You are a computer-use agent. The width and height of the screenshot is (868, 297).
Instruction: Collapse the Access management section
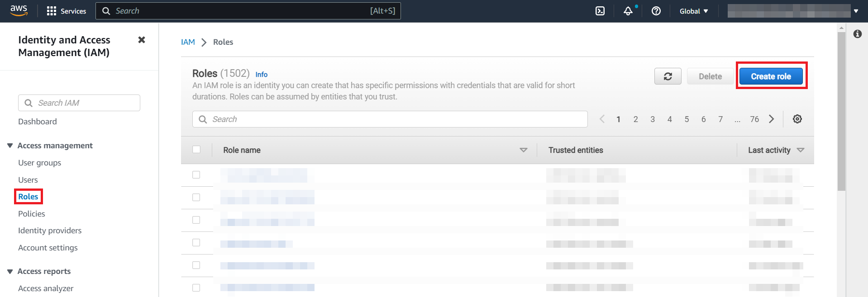point(10,145)
